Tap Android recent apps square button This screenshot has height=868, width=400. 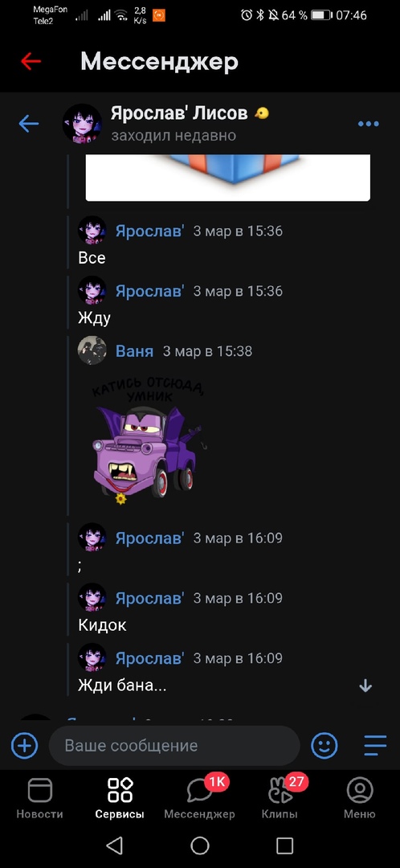[284, 845]
